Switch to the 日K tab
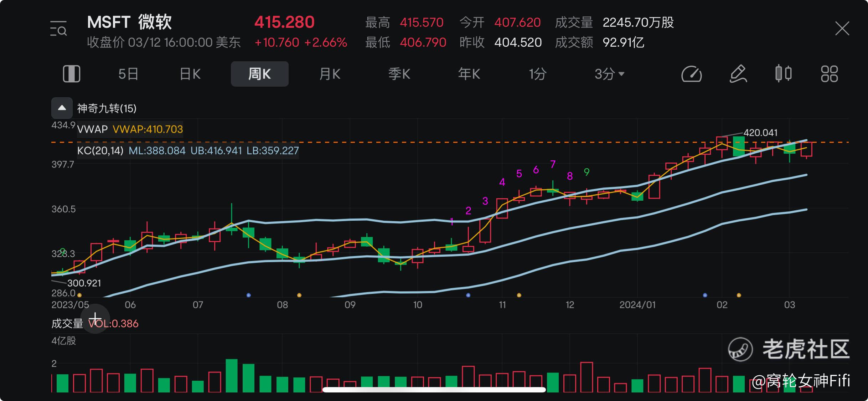Viewport: 868px width, 401px height. click(x=190, y=74)
